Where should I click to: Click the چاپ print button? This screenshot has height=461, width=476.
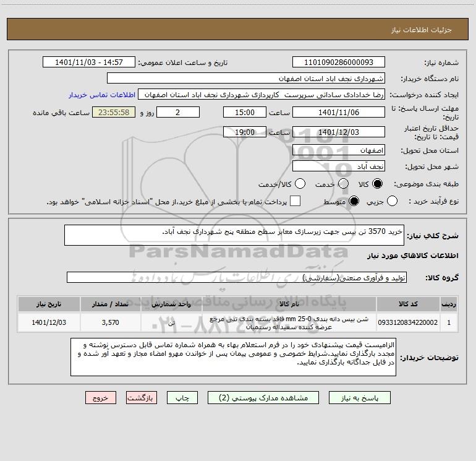pos(182,398)
